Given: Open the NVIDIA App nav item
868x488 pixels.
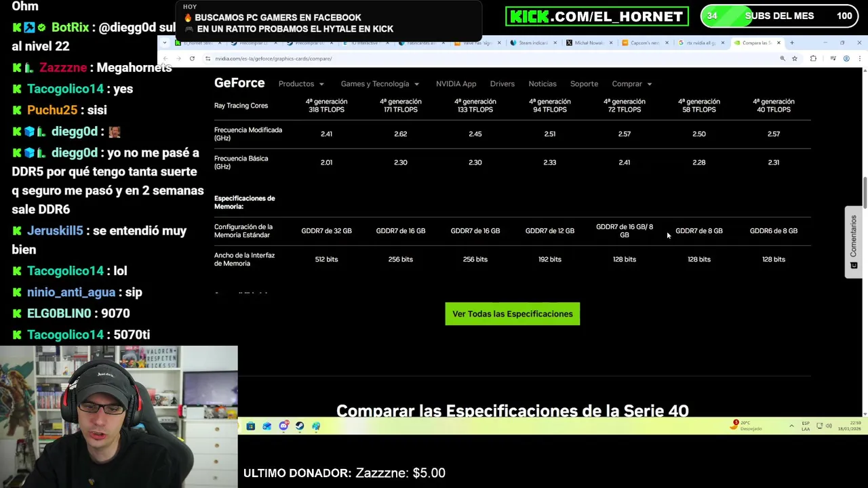Looking at the screenshot, I should click(456, 84).
